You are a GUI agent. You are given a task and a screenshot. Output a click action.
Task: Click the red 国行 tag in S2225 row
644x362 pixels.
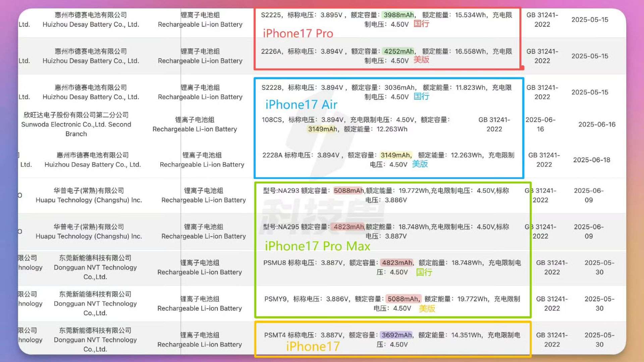click(x=421, y=24)
